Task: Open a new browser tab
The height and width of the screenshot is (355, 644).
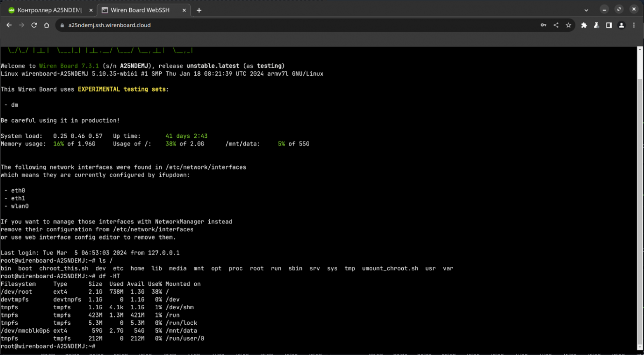Action: click(x=199, y=10)
